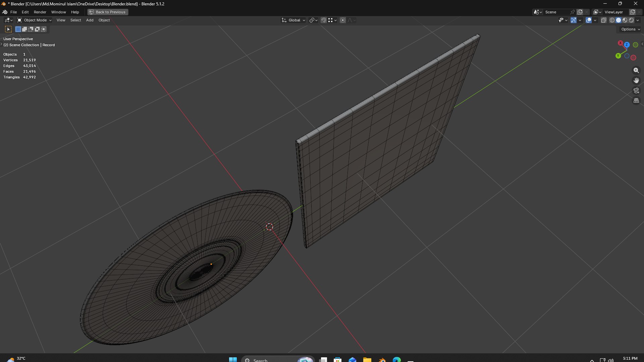Open the gizmo options dropdown arrow

[580, 20]
